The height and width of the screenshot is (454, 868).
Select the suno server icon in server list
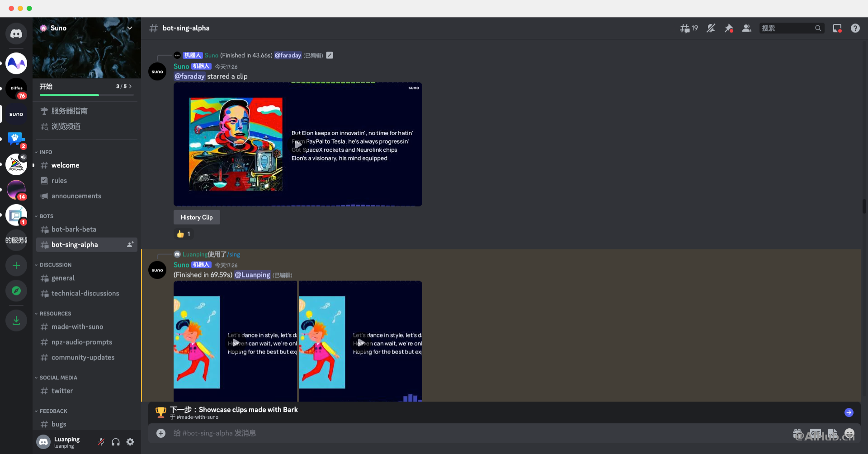16,114
